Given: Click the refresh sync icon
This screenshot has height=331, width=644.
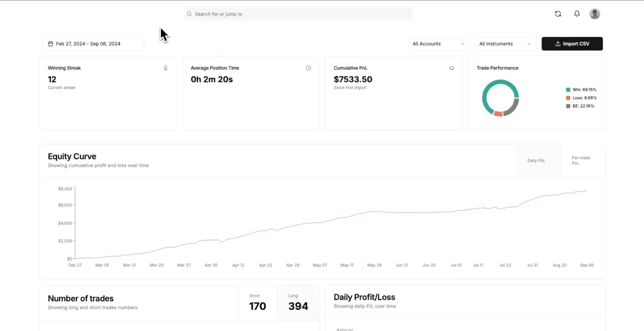Looking at the screenshot, I should pos(558,14).
